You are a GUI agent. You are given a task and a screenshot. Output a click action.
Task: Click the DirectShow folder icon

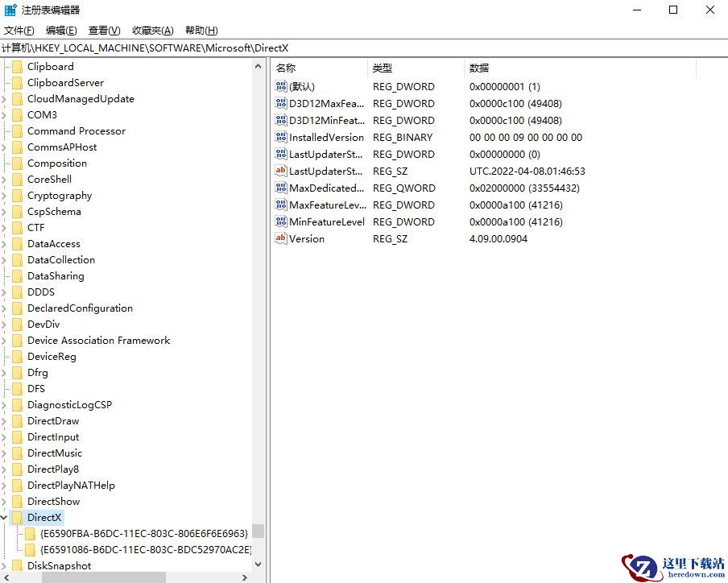(x=17, y=502)
